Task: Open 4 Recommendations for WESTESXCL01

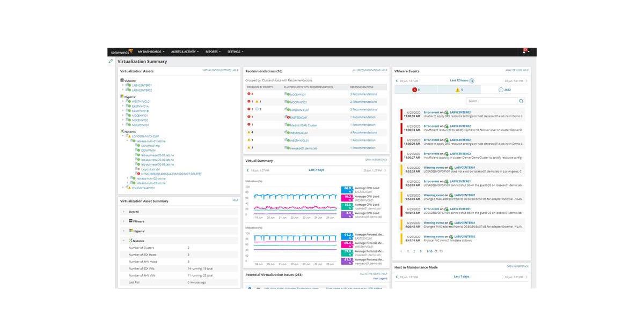Action: 363,132
